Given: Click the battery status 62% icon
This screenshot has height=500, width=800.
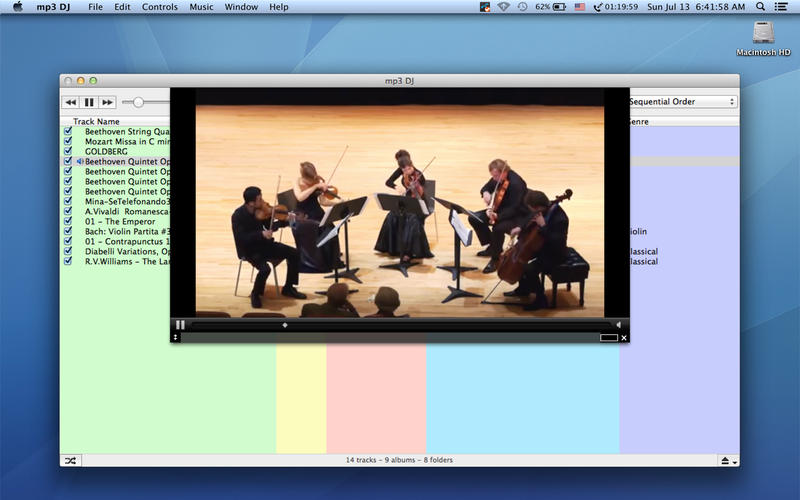Looking at the screenshot, I should tap(551, 7).
